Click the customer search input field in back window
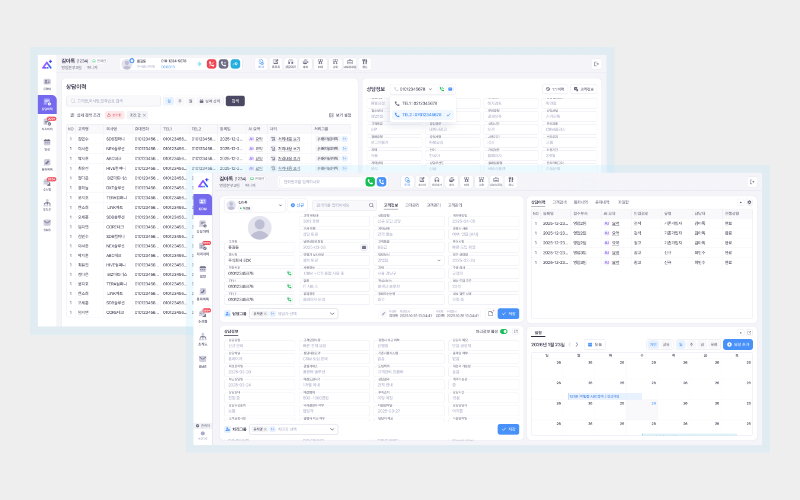Viewport: 800px width, 500px height. [115, 100]
